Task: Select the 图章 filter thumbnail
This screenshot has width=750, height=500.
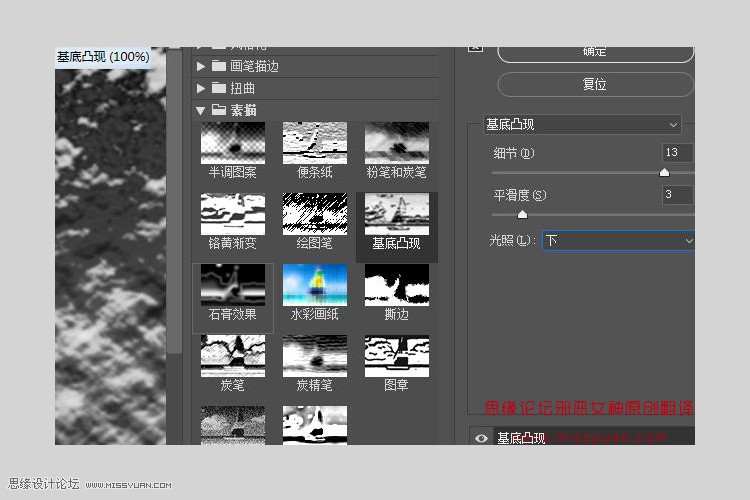Action: 397,356
